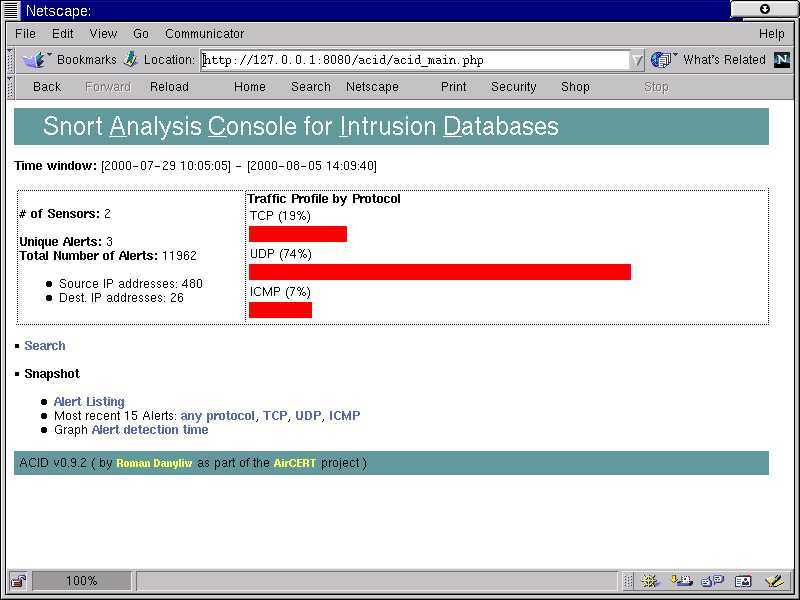800x600 pixels.
Task: Open the Alert Listing link
Action: (x=89, y=402)
